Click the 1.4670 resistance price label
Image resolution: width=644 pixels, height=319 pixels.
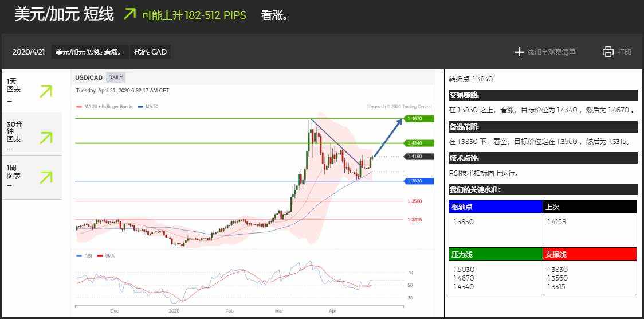[x=419, y=118]
